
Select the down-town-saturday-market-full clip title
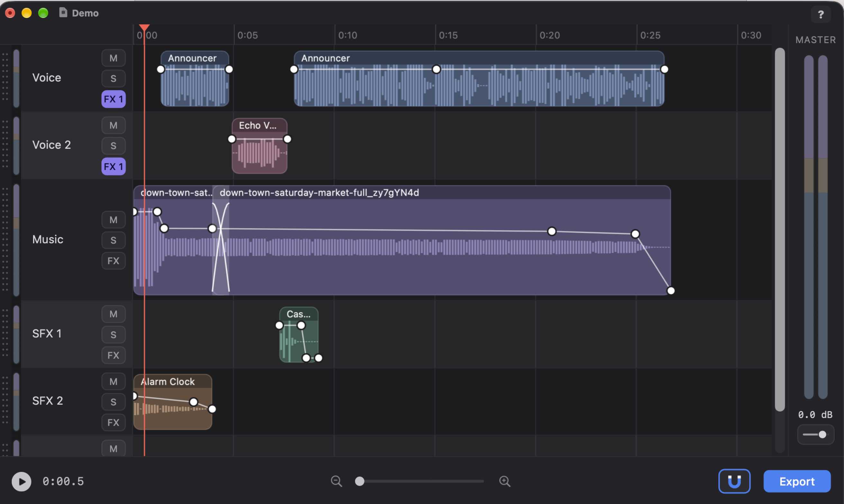[x=319, y=192]
